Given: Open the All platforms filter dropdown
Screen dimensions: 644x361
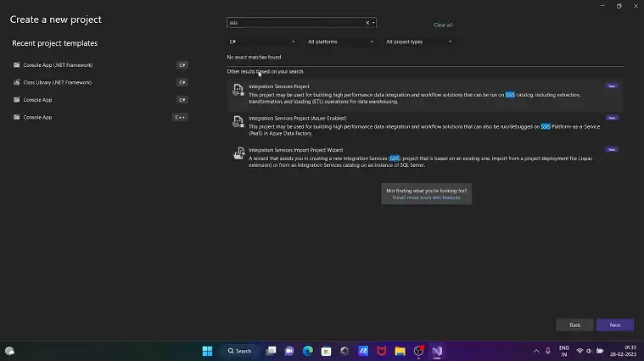Looking at the screenshot, I should tap(340, 42).
